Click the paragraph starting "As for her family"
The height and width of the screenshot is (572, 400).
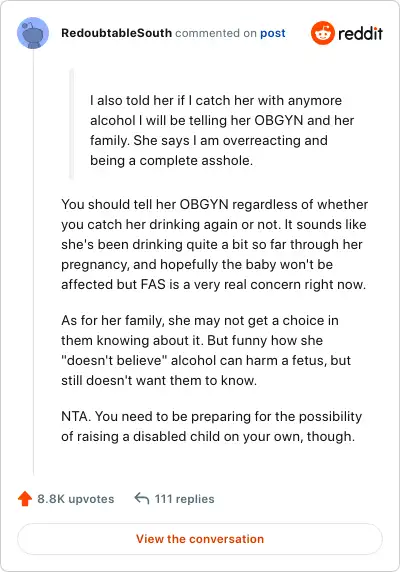click(206, 350)
